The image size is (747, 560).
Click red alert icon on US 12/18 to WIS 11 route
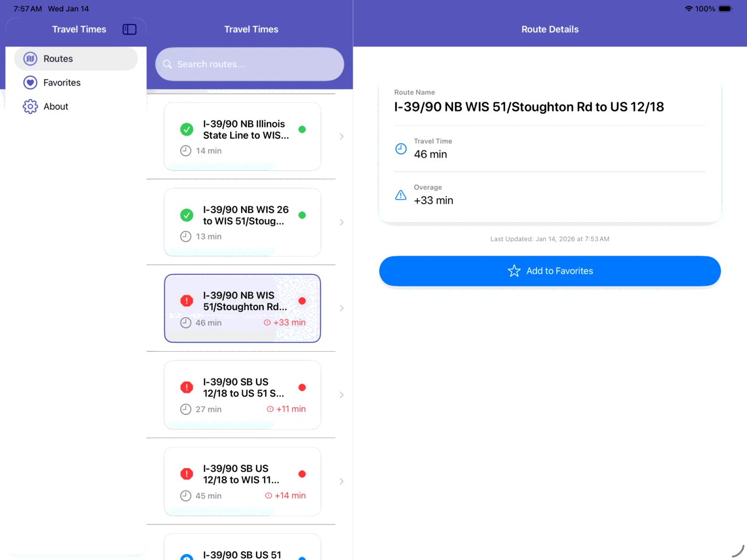click(x=186, y=474)
